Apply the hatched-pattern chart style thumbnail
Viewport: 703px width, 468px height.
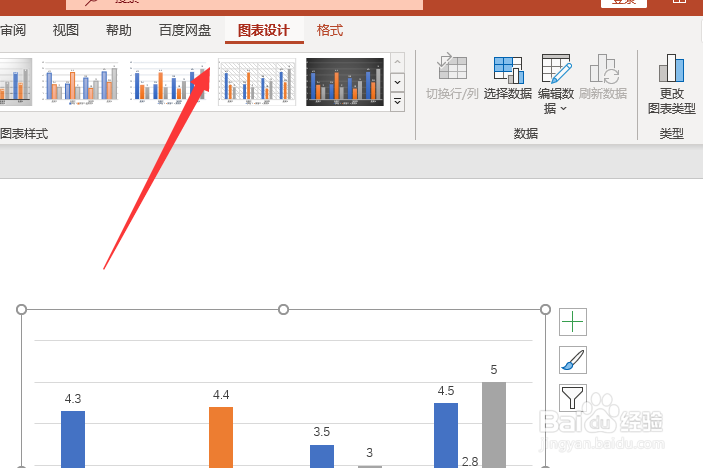[x=257, y=82]
